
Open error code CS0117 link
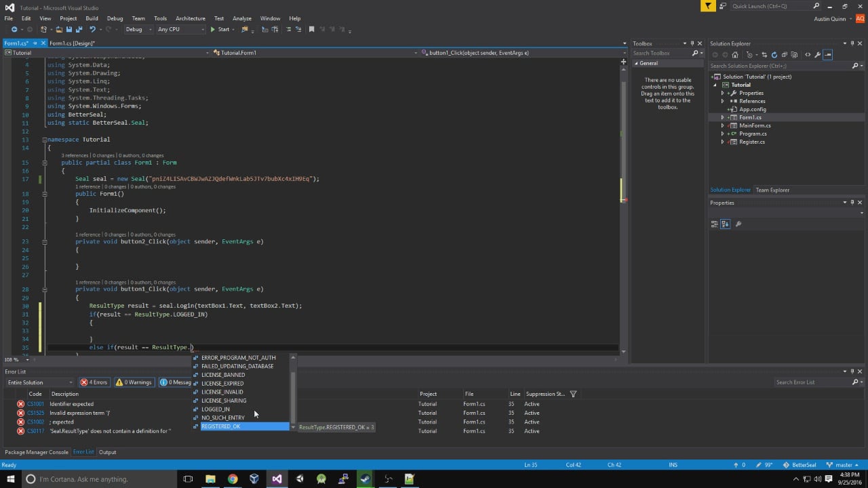(35, 431)
